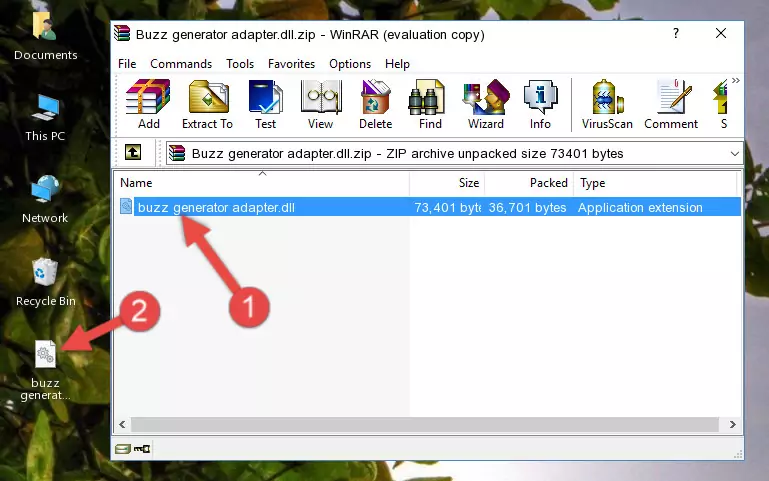The image size is (769, 481).
Task: Sort by the Type column header
Action: pyautogui.click(x=655, y=183)
